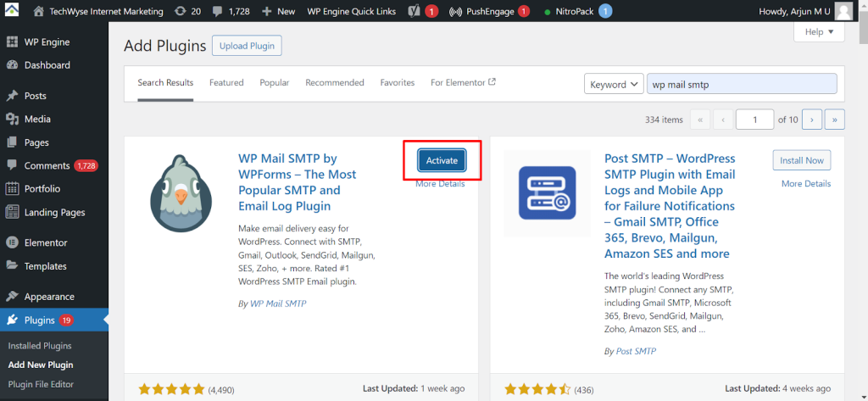Activate the WP Mail SMTP plugin
Viewport: 868px width, 401px height.
click(442, 160)
